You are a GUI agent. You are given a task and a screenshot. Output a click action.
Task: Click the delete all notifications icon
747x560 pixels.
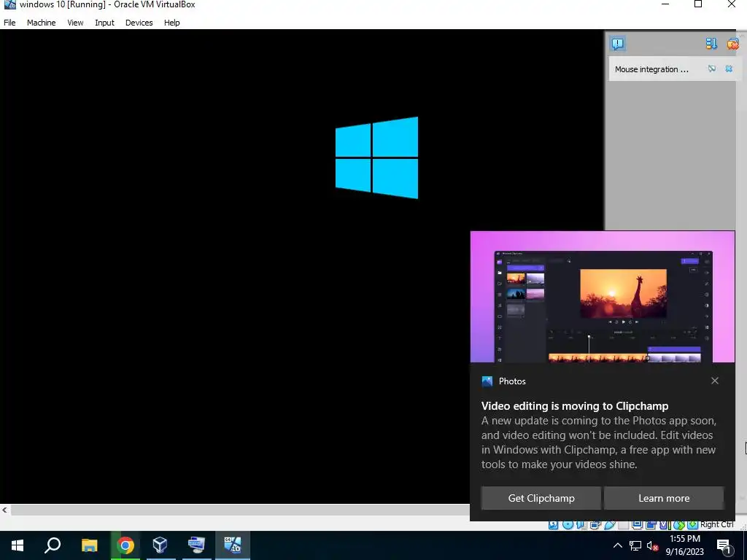click(732, 44)
